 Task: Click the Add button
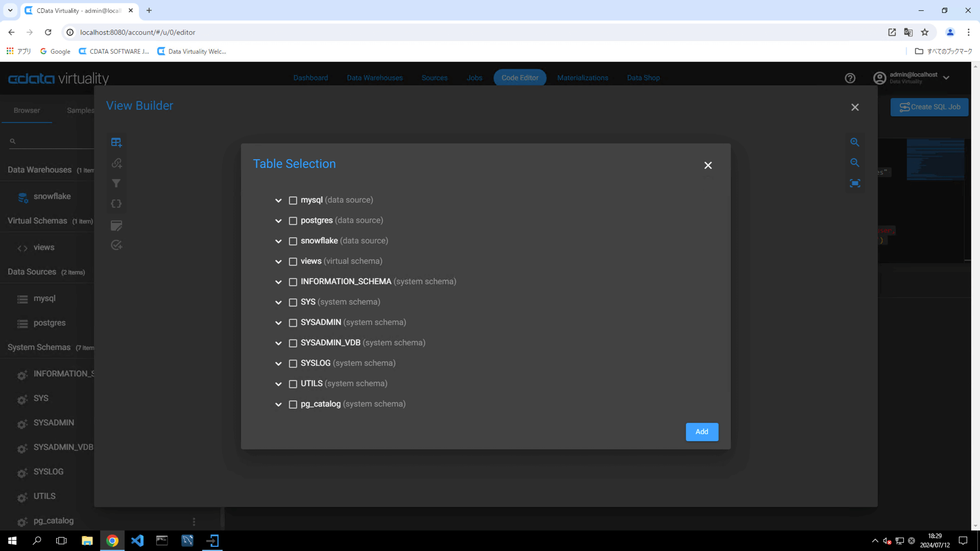(x=702, y=432)
